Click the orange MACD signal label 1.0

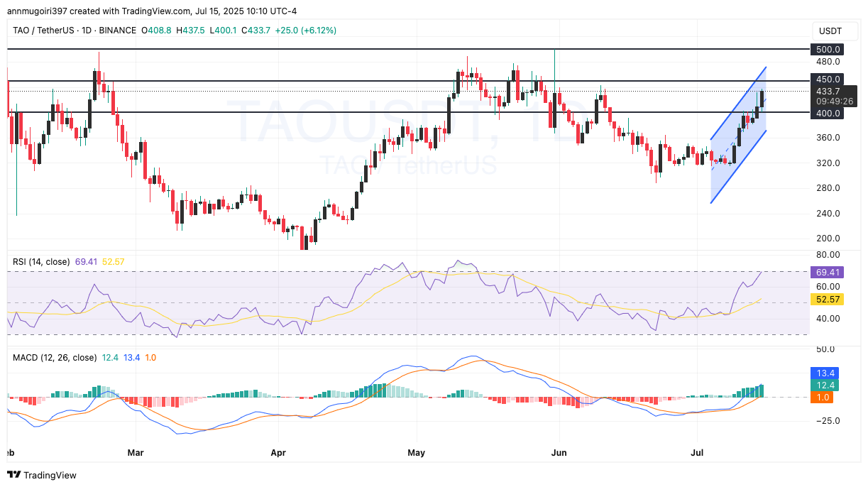coord(822,397)
